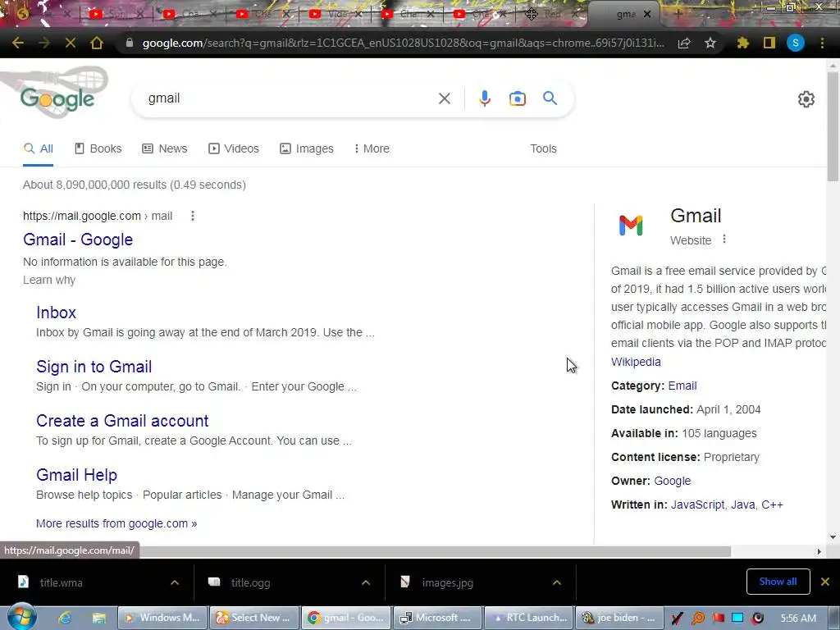Screen dimensions: 840x630
Task: Open a new browser tab
Action: [678, 15]
